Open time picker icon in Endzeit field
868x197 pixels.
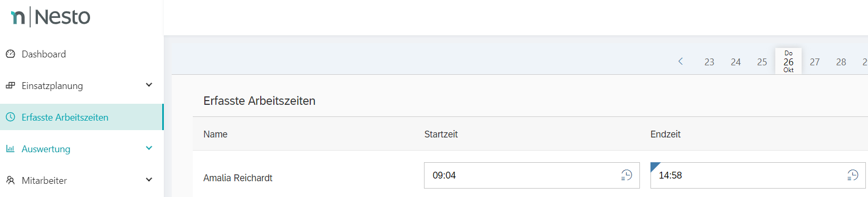point(853,175)
